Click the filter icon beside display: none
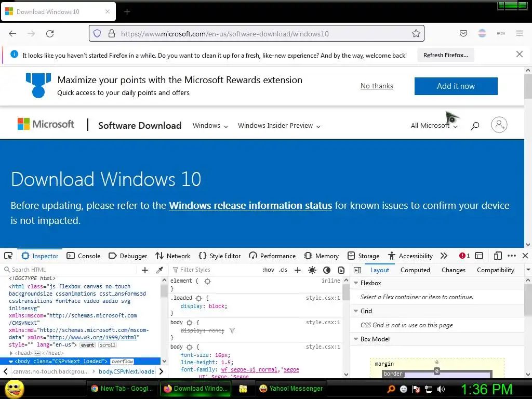Screen dimensions: 532x399 (x=232, y=330)
